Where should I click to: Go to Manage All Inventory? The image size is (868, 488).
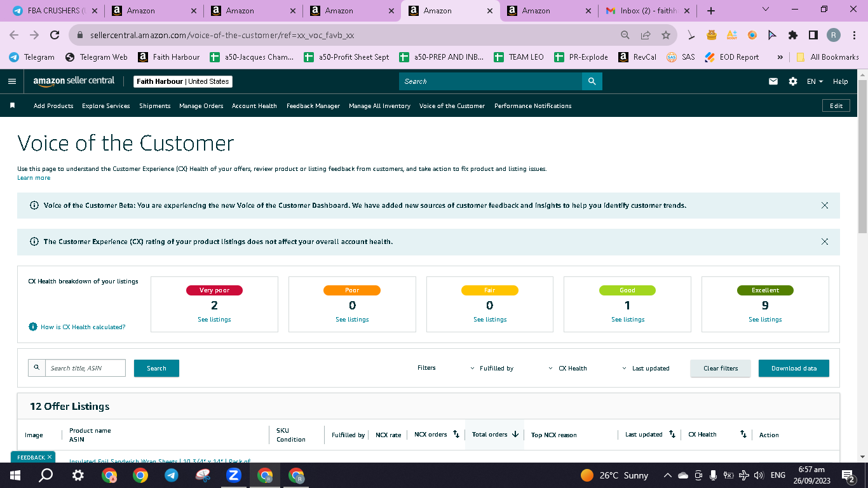click(x=380, y=106)
